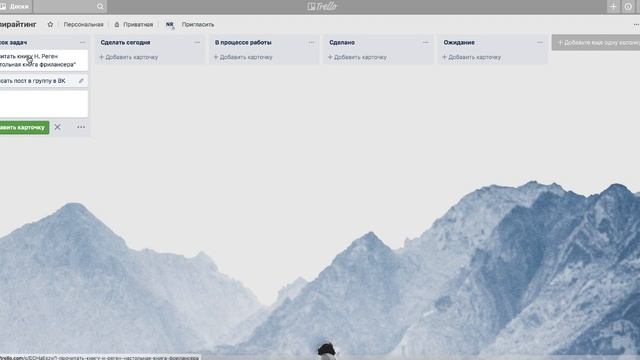Add a card to Сделано list
The height and width of the screenshot is (360, 640).
click(x=358, y=57)
